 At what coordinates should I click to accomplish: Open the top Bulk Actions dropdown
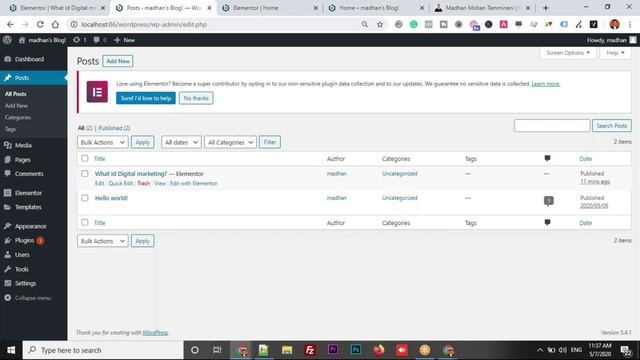(x=102, y=142)
